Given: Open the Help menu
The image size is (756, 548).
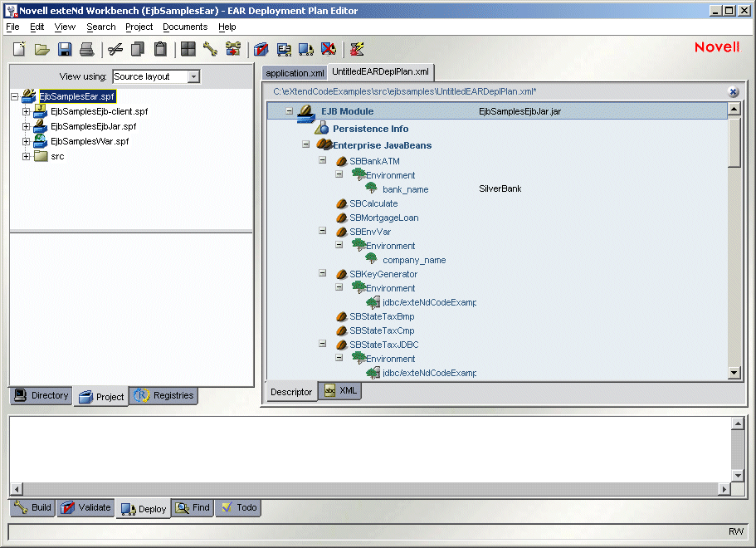Looking at the screenshot, I should 227,27.
